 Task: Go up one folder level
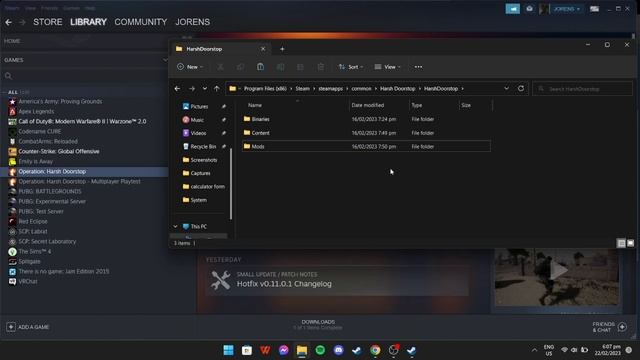click(217, 89)
